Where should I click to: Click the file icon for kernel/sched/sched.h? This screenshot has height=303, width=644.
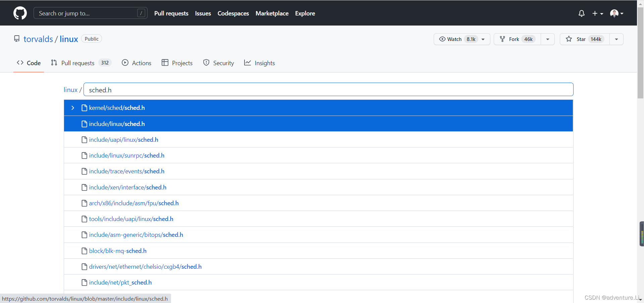coord(84,108)
